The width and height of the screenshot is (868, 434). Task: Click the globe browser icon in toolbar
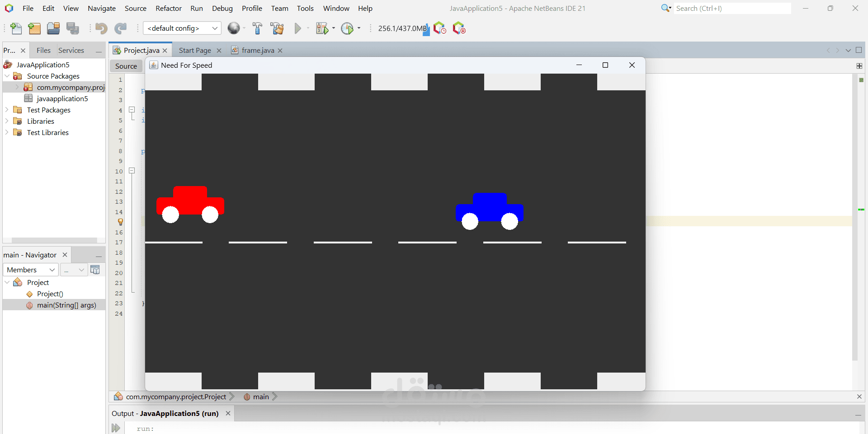[234, 28]
